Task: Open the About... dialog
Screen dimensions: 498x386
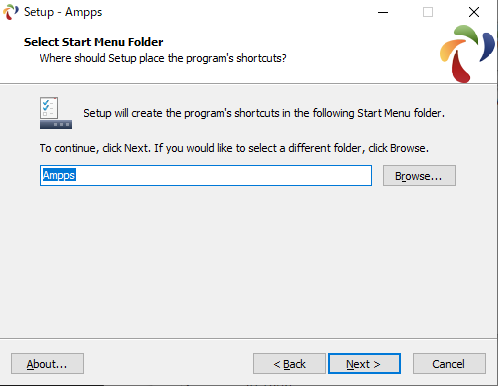Action: click(47, 364)
